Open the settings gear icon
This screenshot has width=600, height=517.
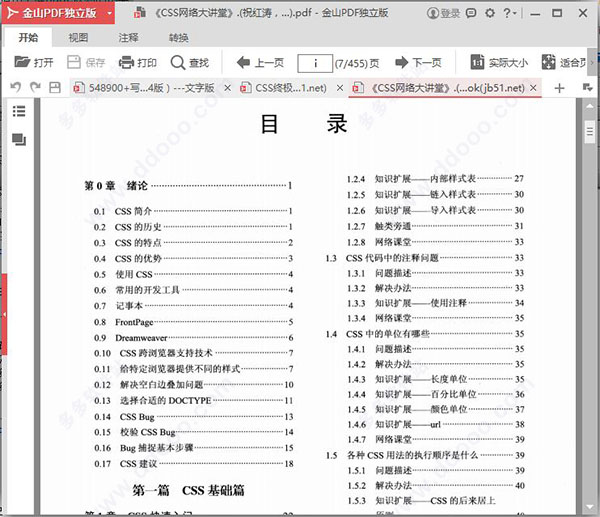tap(490, 13)
